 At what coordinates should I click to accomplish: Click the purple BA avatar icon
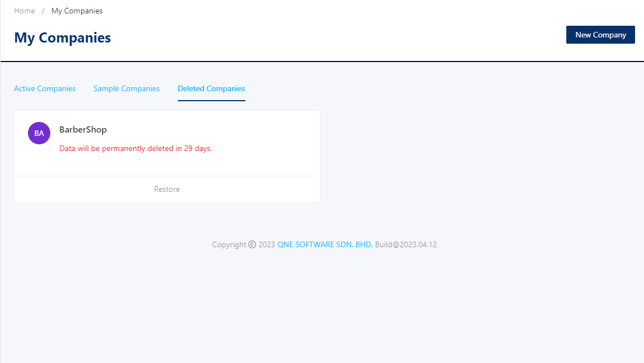point(39,133)
